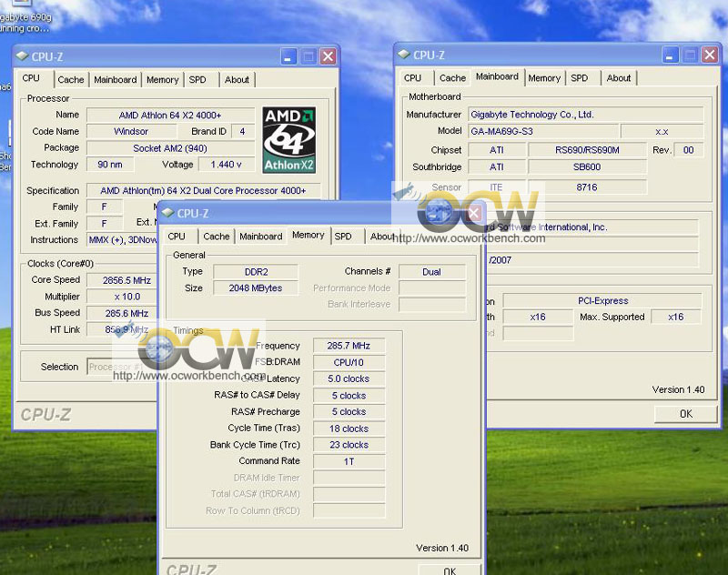Go to SPD tab in the Processor window
The height and width of the screenshot is (575, 728).
point(197,79)
